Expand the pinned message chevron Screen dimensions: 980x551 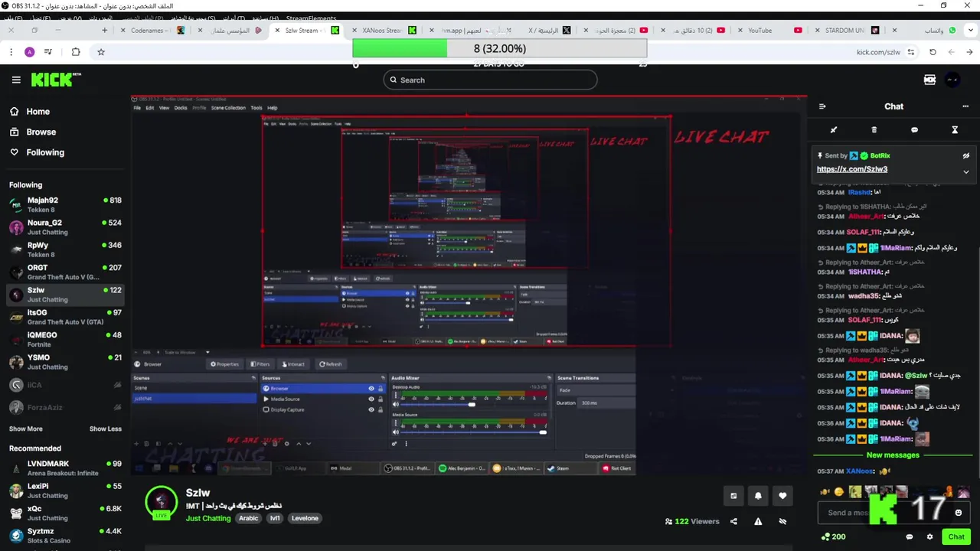[966, 171]
